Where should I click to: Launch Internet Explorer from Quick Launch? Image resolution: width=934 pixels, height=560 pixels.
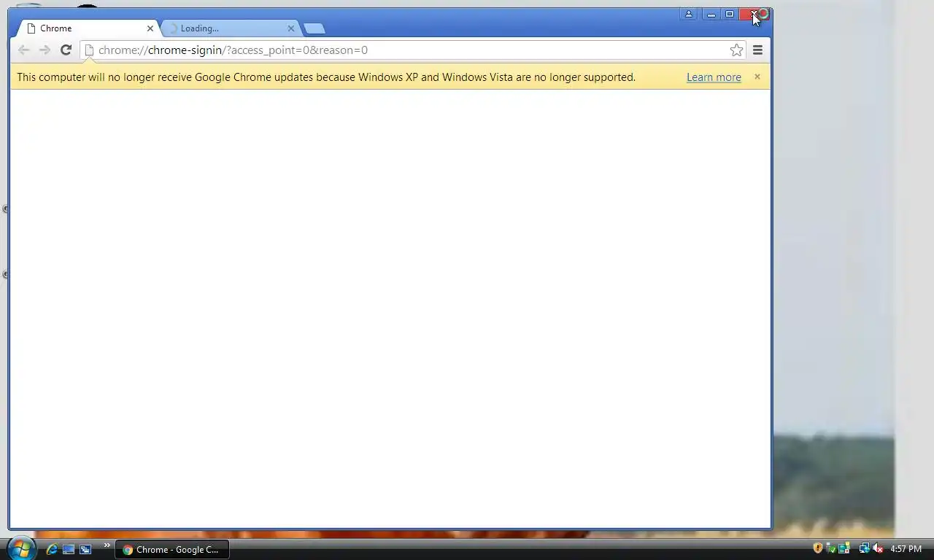(52, 549)
